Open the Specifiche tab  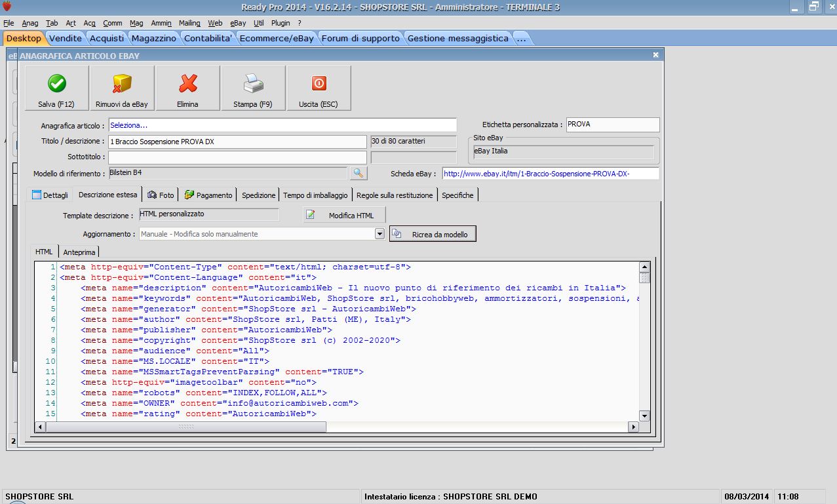click(x=457, y=195)
